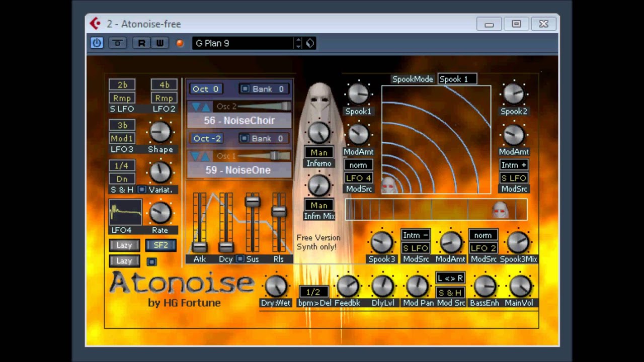Click the Spook3 knob
The image size is (644, 362).
point(381,242)
